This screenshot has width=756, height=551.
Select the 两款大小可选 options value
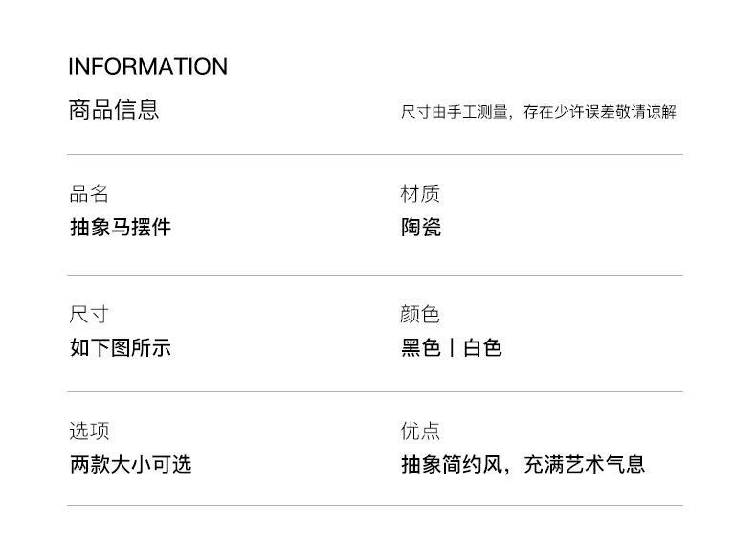click(x=130, y=465)
